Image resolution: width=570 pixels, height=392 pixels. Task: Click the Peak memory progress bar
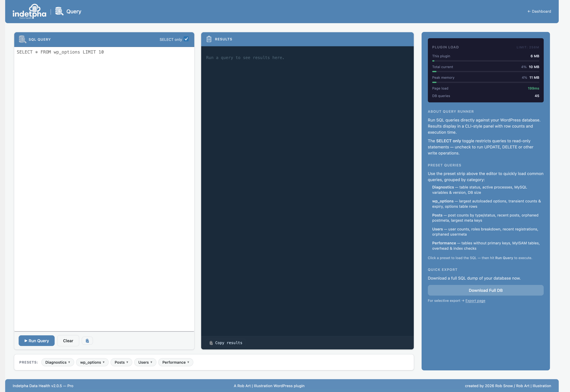485,82
